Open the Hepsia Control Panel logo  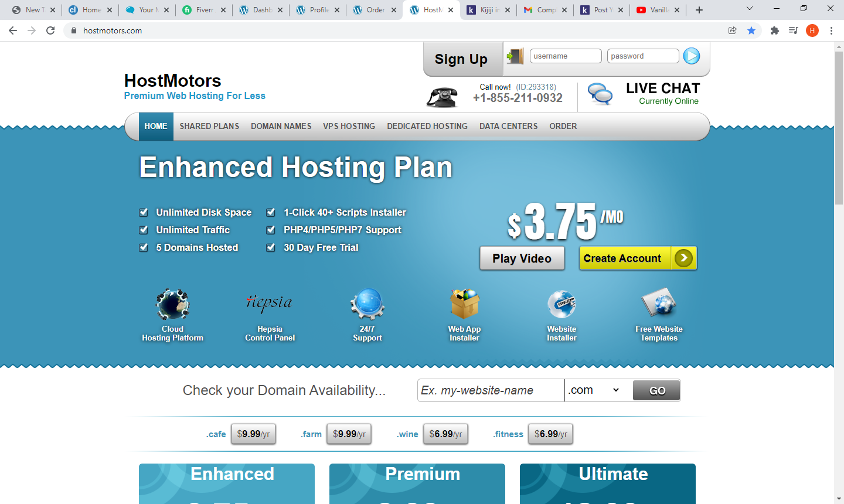[270, 303]
